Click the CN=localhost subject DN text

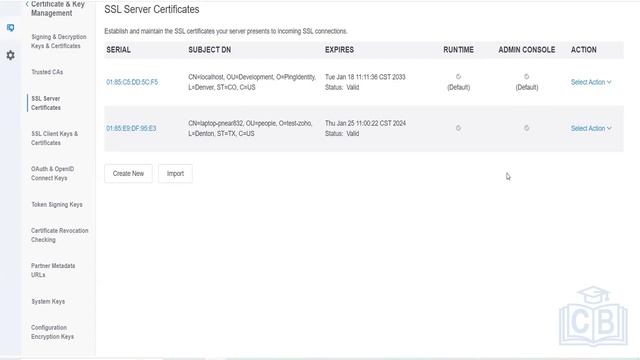(x=252, y=82)
